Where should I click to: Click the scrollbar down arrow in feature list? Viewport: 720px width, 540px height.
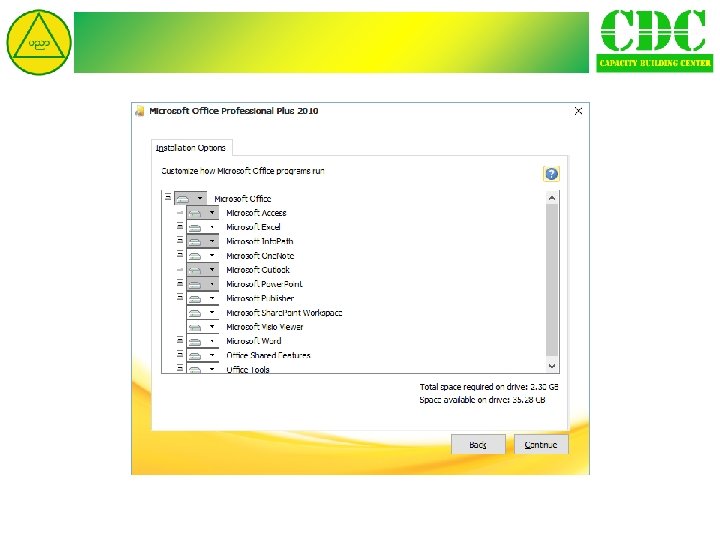tap(552, 366)
